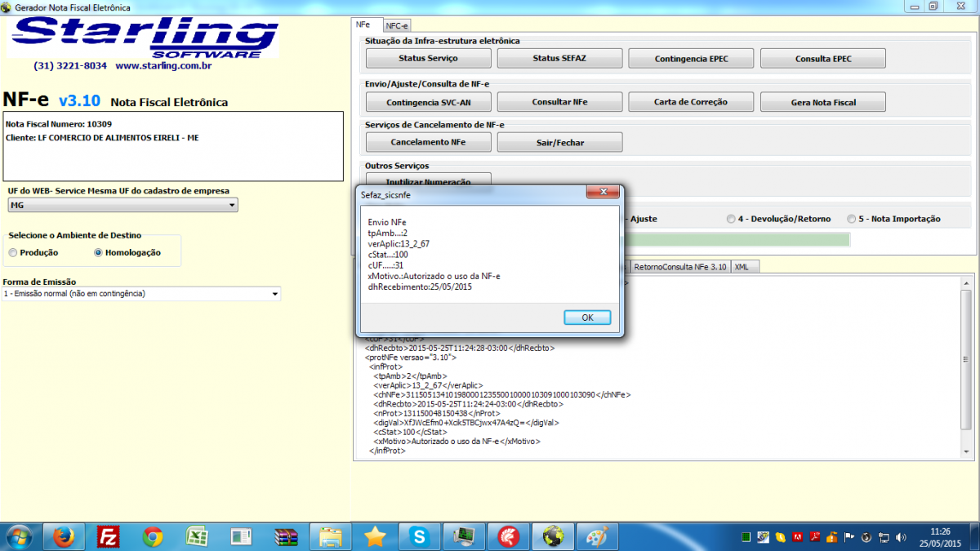
Task: Click XML panel scrollbar down arrow
Action: (966, 451)
